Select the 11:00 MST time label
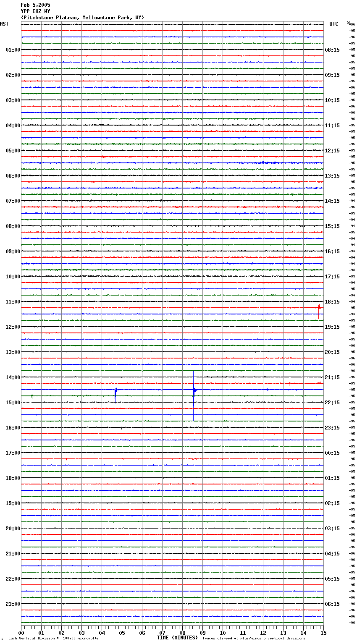 [13, 302]
